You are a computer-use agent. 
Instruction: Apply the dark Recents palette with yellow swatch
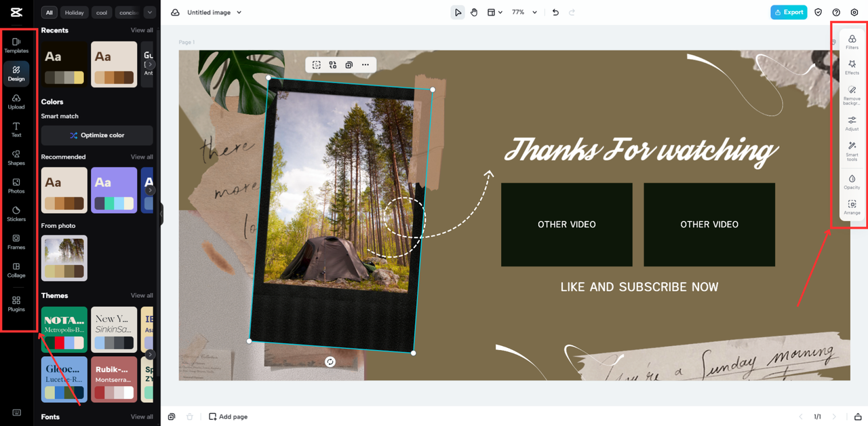[64, 64]
